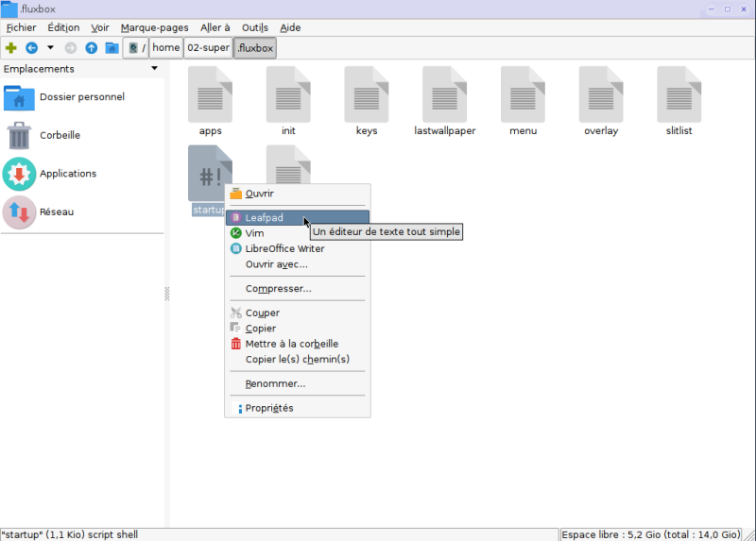Select the menu file icon
756x541 pixels.
(523, 95)
